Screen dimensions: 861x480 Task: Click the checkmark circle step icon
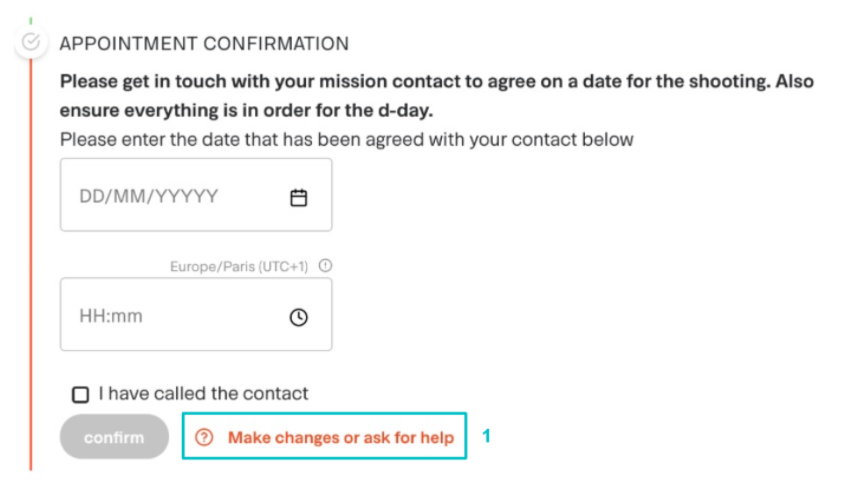(31, 42)
